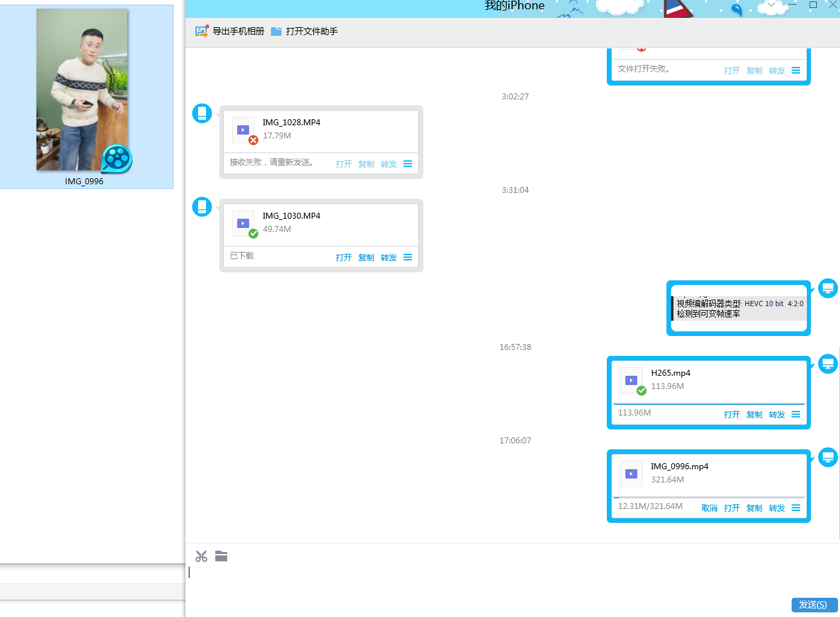Click 复制 for IMG_0996.mp4
The width and height of the screenshot is (840, 617).
755,508
